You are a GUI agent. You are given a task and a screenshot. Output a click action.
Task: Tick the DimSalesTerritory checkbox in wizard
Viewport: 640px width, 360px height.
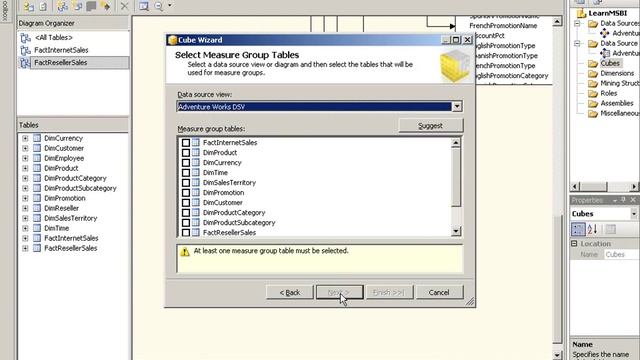(186, 182)
